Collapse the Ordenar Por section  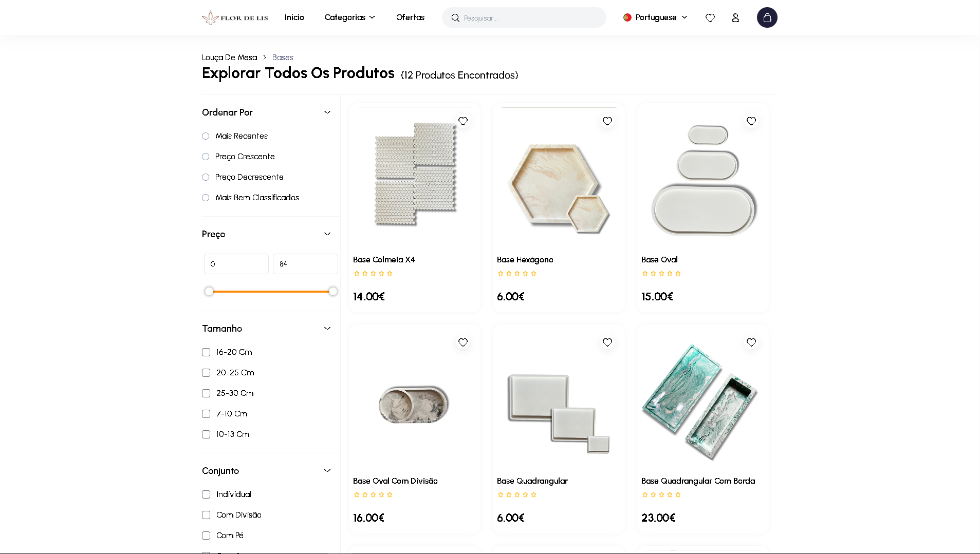pos(327,112)
